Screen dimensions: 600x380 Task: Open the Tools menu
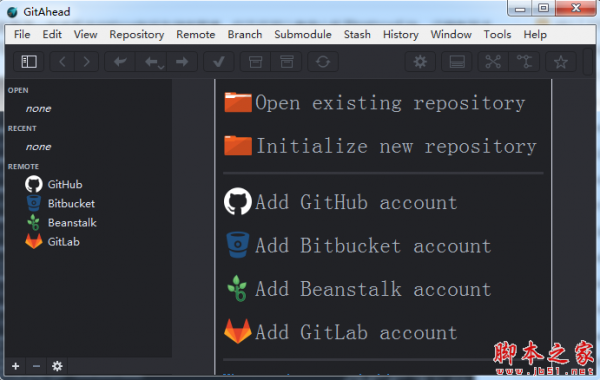497,34
